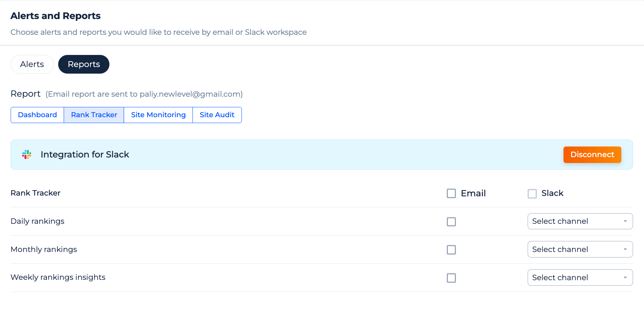Go to Site Monitoring report tab
Viewport: 644px width, 315px height.
(x=158, y=115)
